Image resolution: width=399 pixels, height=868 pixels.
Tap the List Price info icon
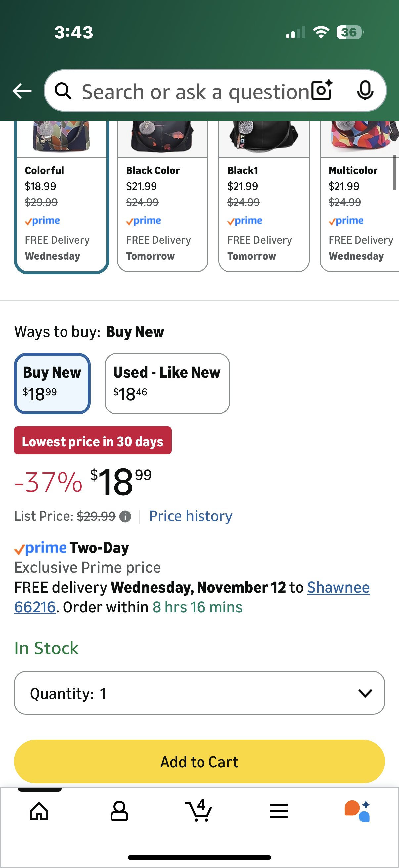(x=125, y=516)
